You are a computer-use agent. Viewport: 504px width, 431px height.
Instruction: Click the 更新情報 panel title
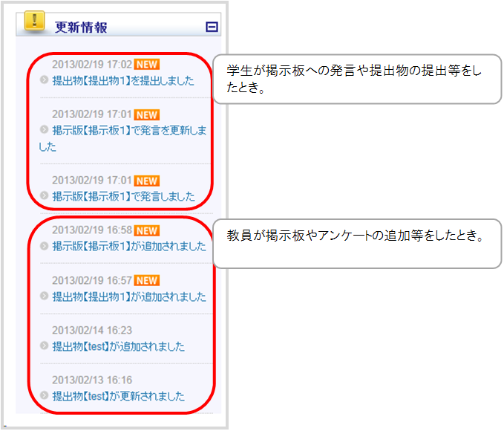(x=81, y=27)
